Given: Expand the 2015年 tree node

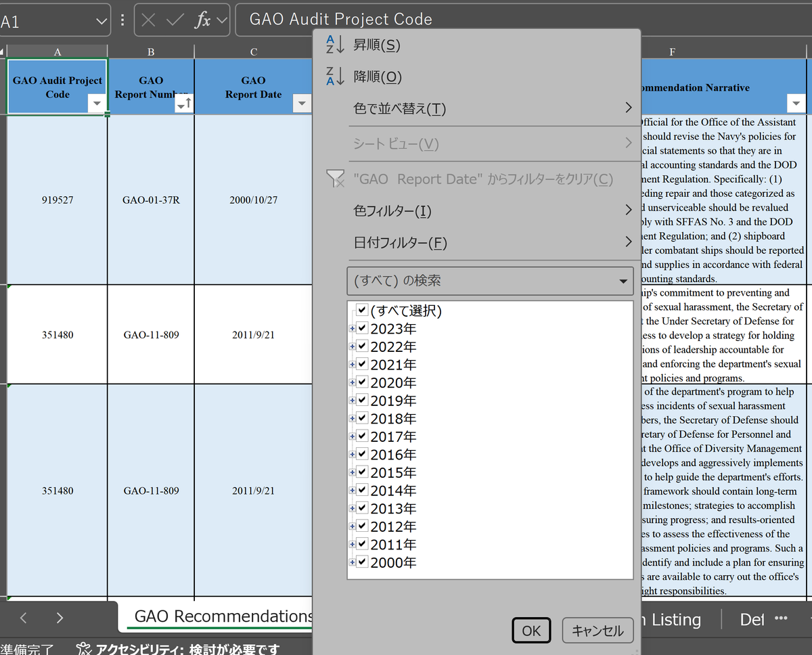Looking at the screenshot, I should 352,472.
